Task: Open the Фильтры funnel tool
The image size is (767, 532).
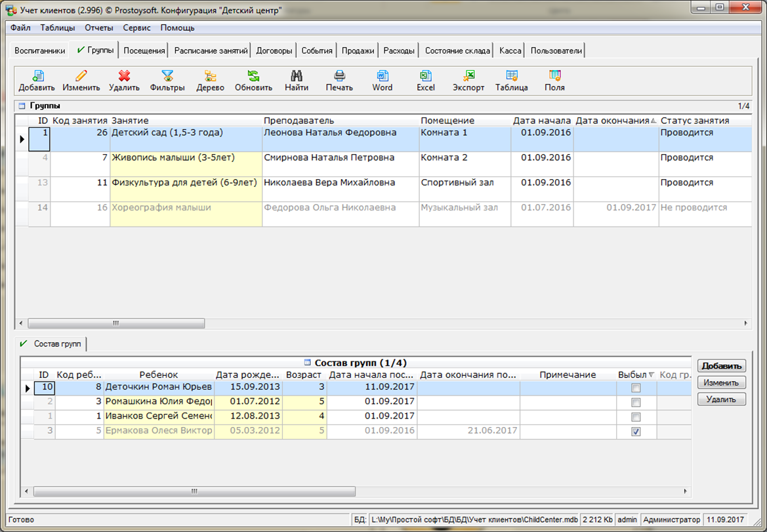Action: tap(167, 76)
